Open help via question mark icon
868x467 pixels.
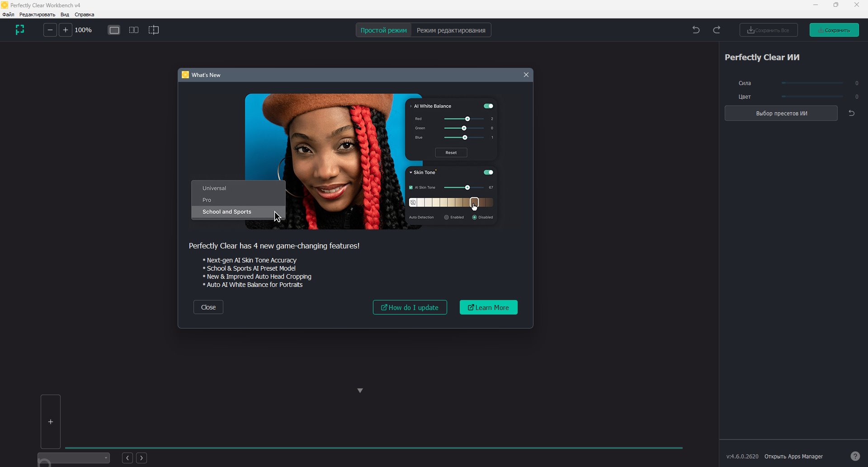855,456
